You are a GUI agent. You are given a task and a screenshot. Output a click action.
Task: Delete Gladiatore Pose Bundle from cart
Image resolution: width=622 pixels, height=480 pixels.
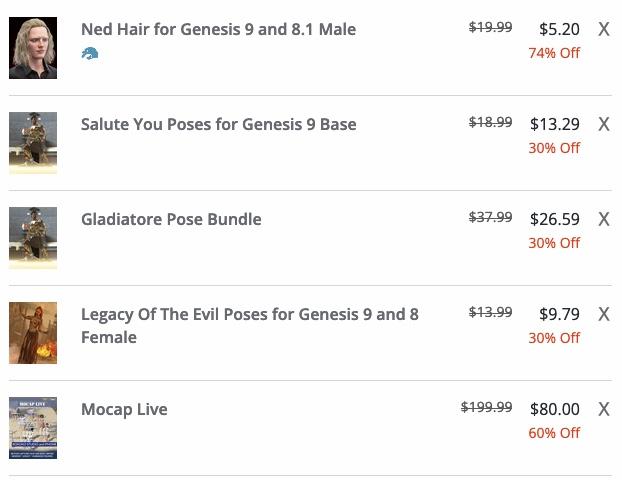tap(604, 220)
